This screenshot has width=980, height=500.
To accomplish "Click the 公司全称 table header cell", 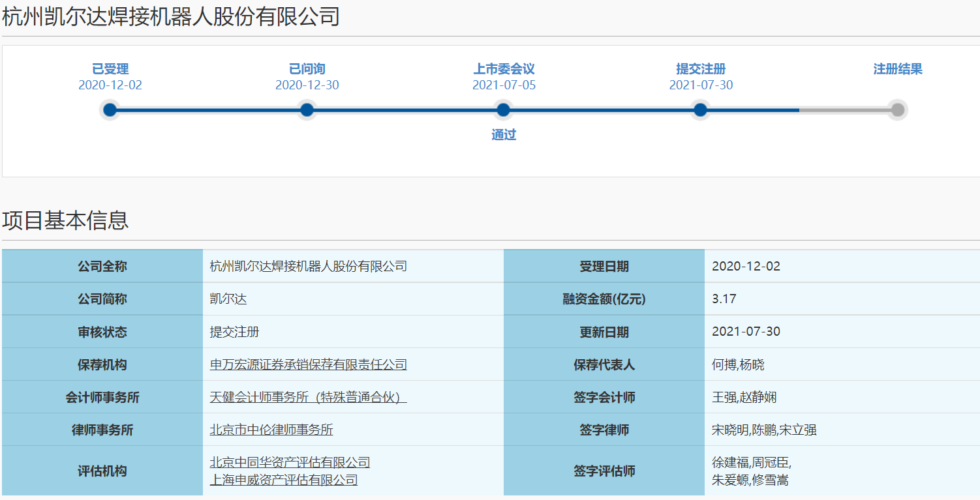I will pos(102,266).
